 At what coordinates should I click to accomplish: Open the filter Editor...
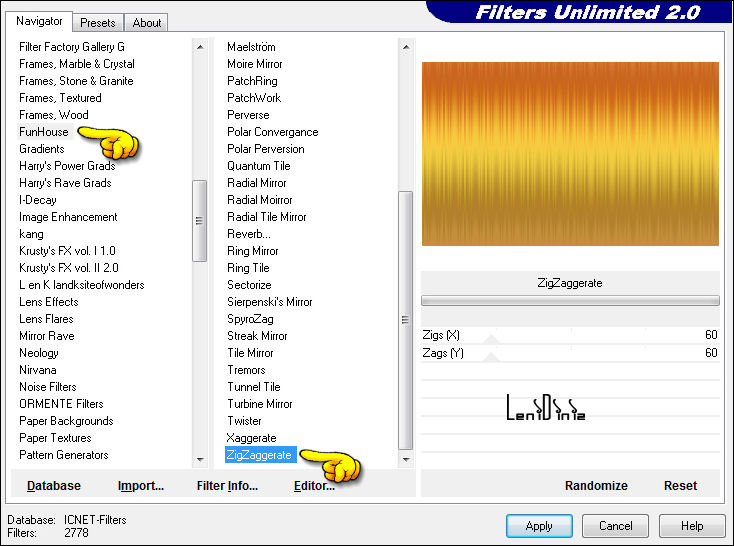tap(314, 486)
